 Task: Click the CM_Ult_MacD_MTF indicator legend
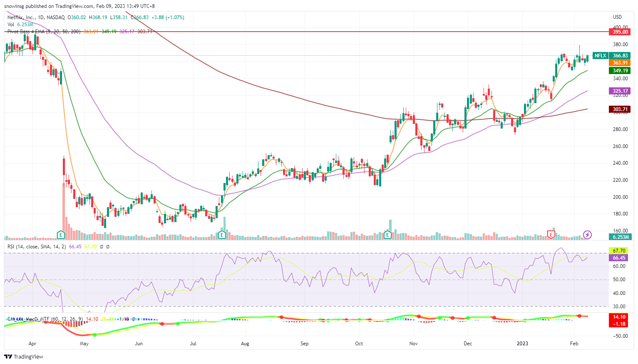pyautogui.click(x=45, y=319)
